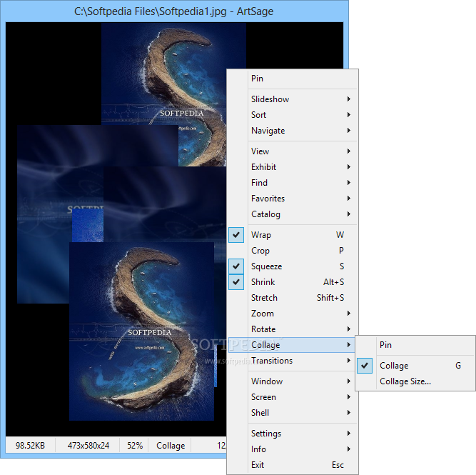Expand the Screen submenu arrow
The height and width of the screenshot is (475, 476).
click(x=349, y=397)
